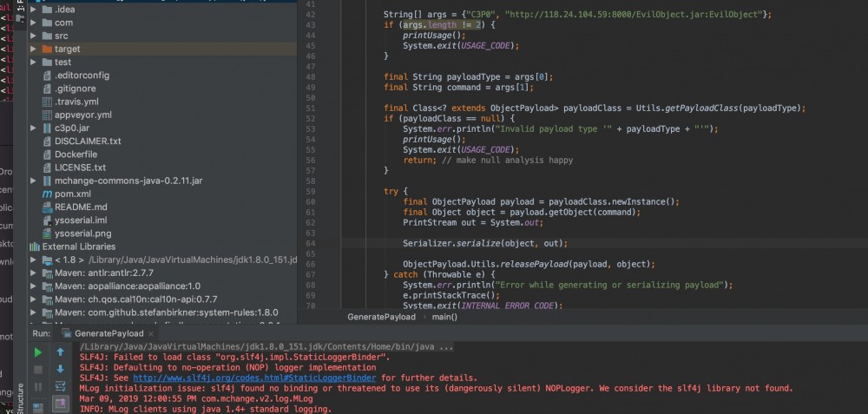Viewport: 868px width, 414px height.
Task: Click the args.length != 2 condition
Action: click(x=442, y=25)
